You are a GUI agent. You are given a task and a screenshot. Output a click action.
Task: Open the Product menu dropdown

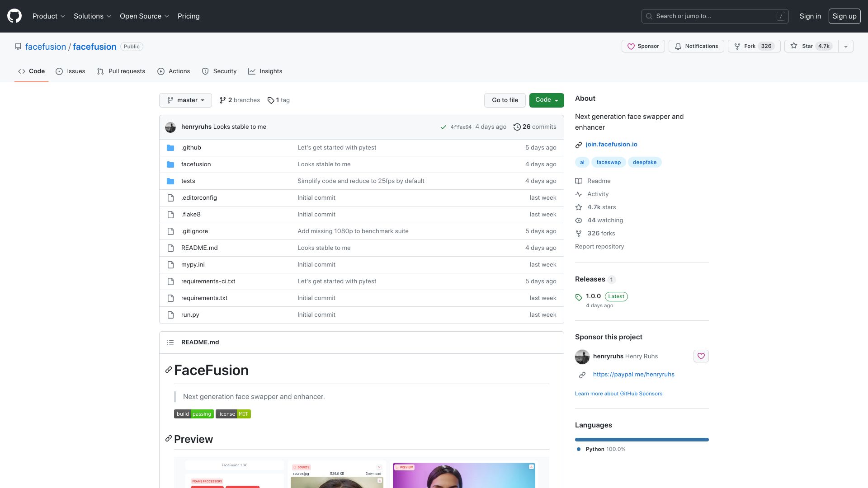(x=49, y=16)
